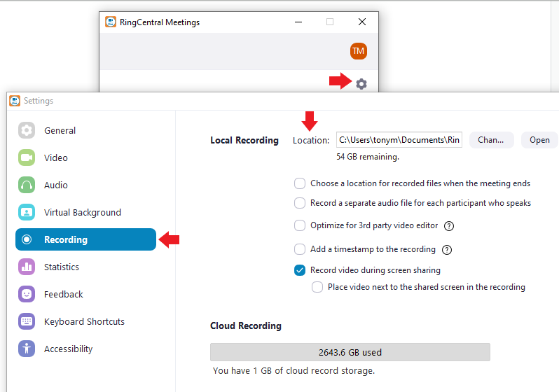Select the General settings icon
The width and height of the screenshot is (559, 392).
coord(27,130)
